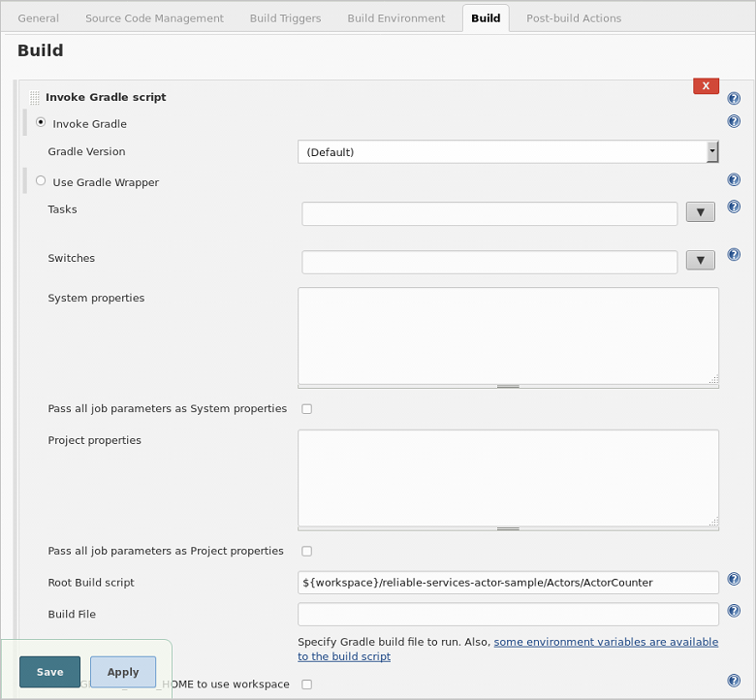The height and width of the screenshot is (700, 756).
Task: Switch to the Source Code Management tab
Action: 154,18
